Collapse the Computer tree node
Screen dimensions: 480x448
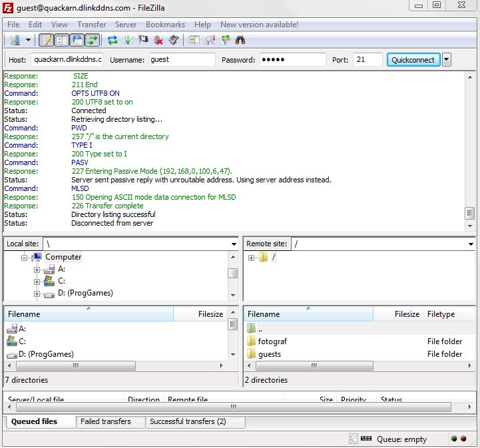(24, 258)
